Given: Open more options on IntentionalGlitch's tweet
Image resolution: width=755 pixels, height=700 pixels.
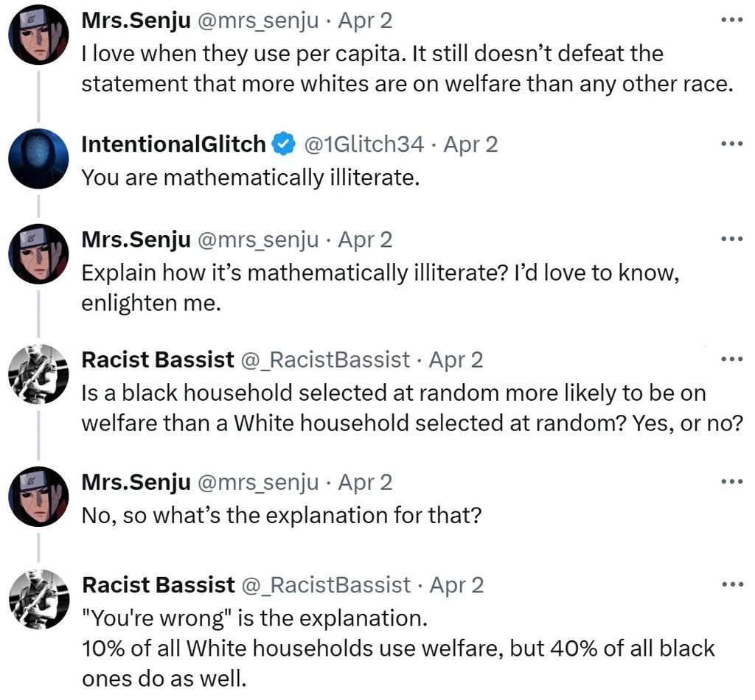Looking at the screenshot, I should (731, 144).
